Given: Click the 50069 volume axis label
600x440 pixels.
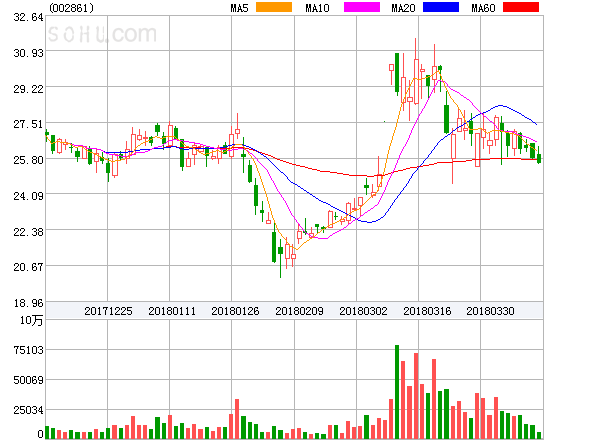Looking at the screenshot, I should 28,380.
